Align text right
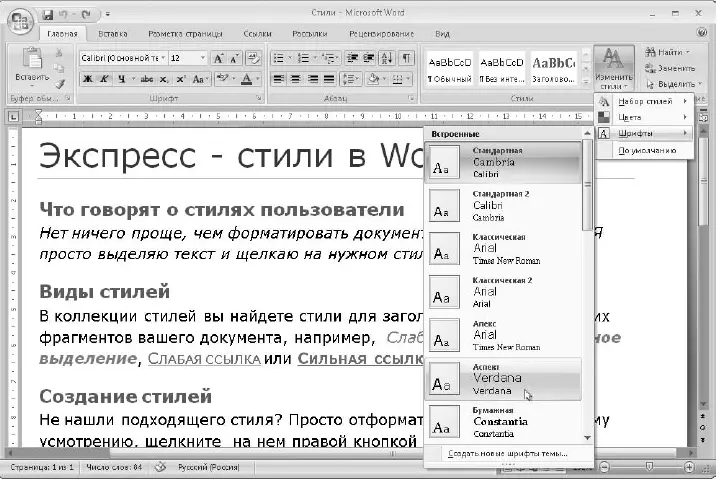This screenshot has height=481, width=717. pos(312,80)
